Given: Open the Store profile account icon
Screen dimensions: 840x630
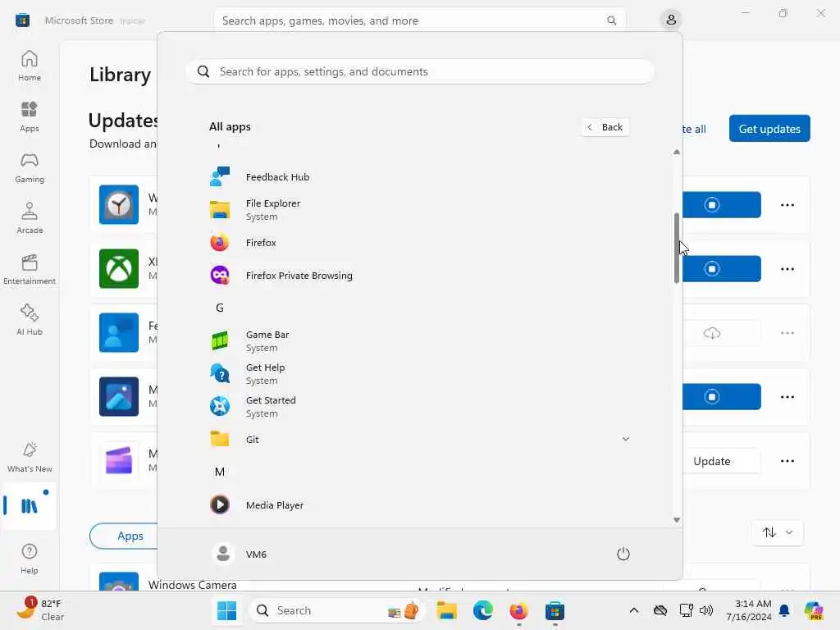Looking at the screenshot, I should pyautogui.click(x=671, y=21).
